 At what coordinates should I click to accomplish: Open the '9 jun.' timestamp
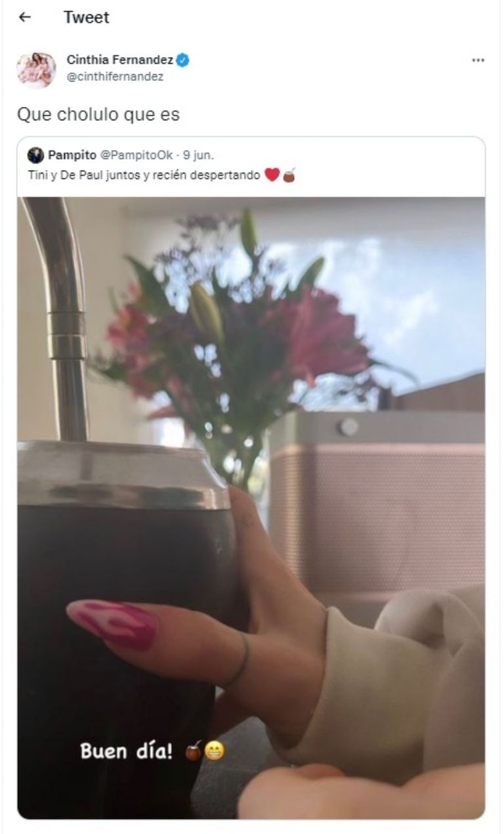(x=198, y=155)
